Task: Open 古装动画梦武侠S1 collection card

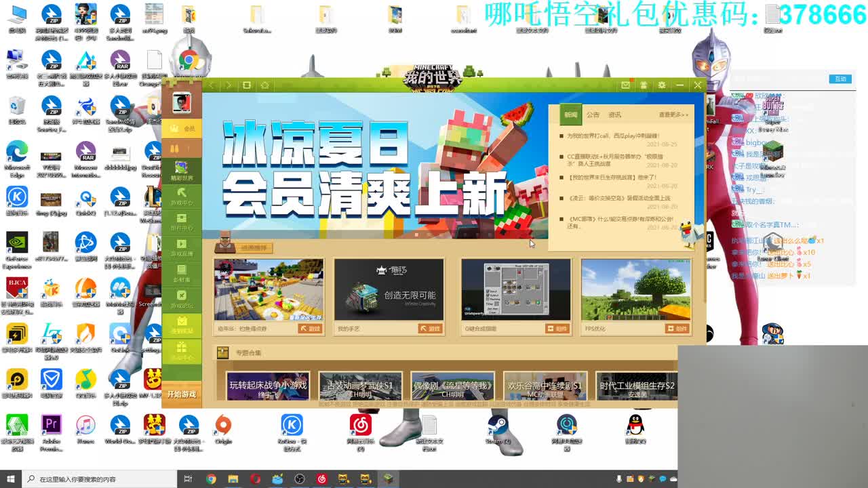Action: 360,386
